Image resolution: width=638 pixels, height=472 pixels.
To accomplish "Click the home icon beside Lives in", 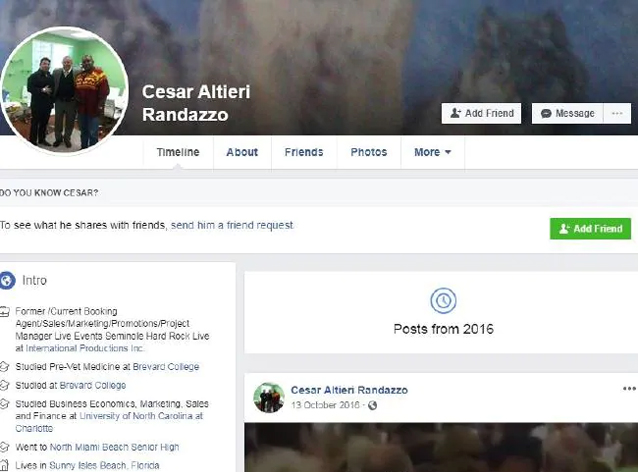I will [4, 465].
